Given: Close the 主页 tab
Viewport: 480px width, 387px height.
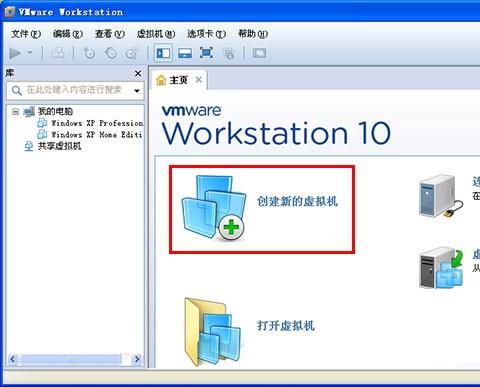Looking at the screenshot, I should coord(199,80).
